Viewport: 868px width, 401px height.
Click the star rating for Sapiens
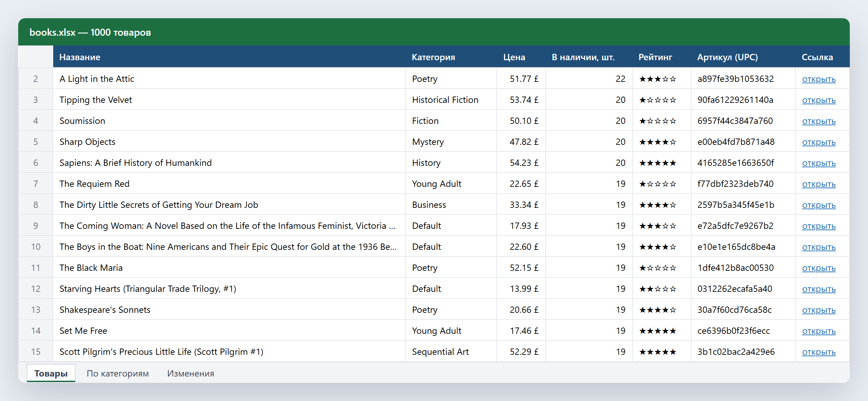tap(658, 163)
